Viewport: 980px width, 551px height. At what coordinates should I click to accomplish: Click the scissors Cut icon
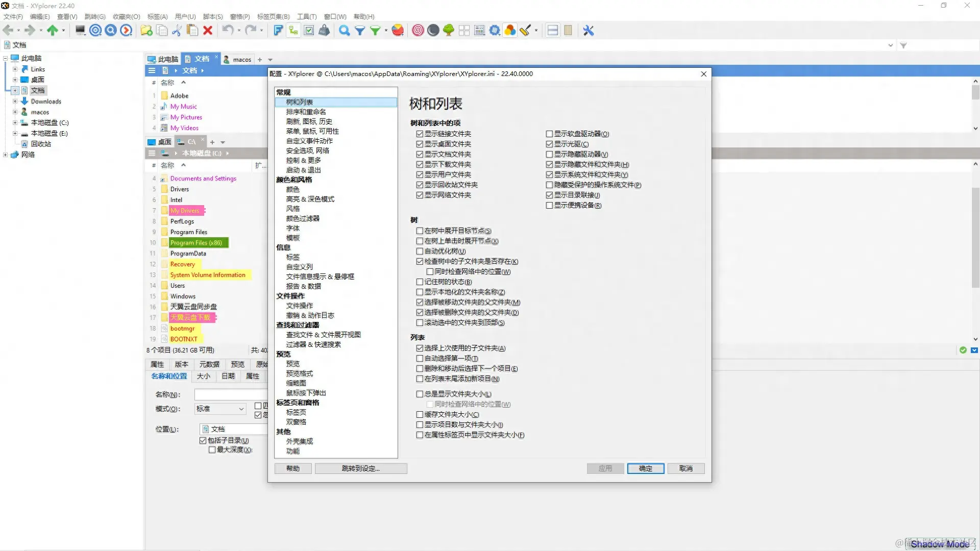(x=177, y=31)
